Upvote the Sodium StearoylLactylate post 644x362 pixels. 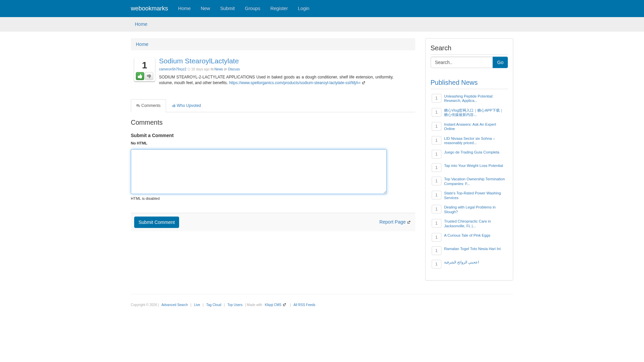pyautogui.click(x=140, y=76)
